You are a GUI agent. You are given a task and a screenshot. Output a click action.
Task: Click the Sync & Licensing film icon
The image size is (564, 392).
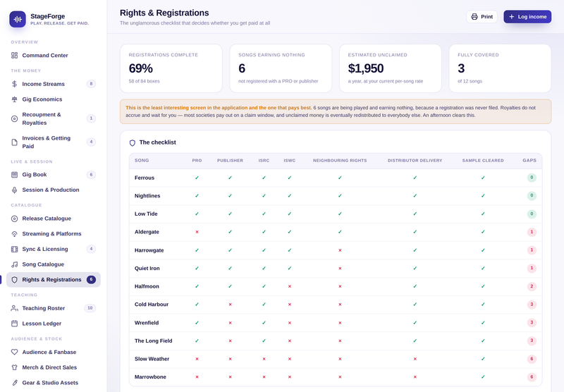click(14, 249)
